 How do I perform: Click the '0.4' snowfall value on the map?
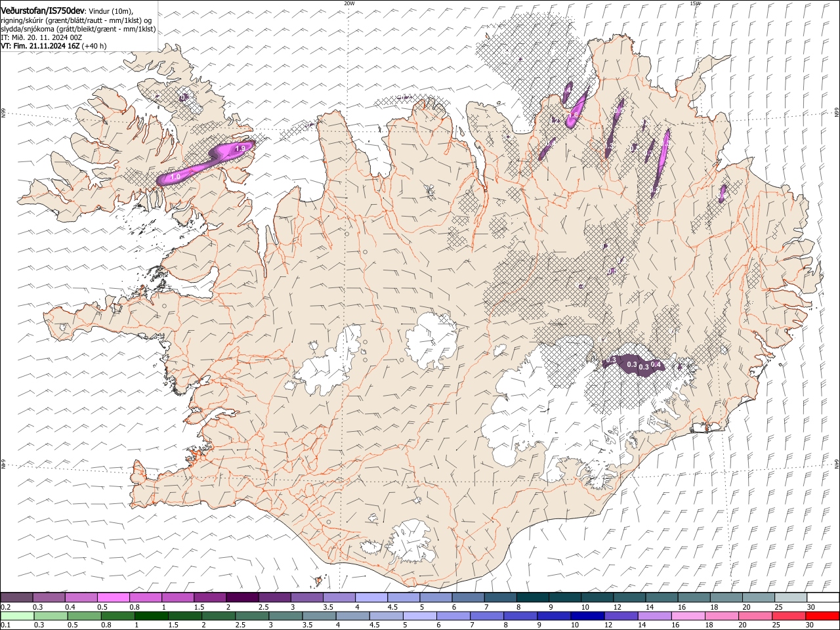click(655, 365)
